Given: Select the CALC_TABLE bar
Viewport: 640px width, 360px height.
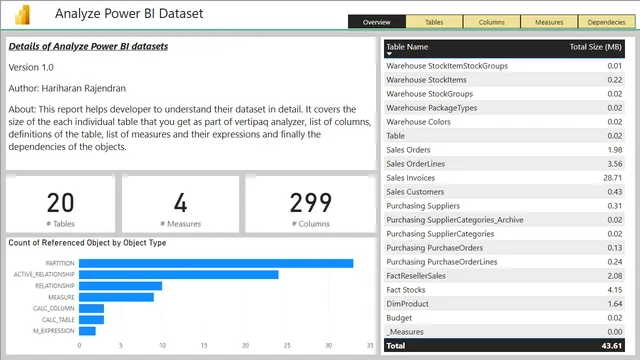Looking at the screenshot, I should (x=91, y=320).
